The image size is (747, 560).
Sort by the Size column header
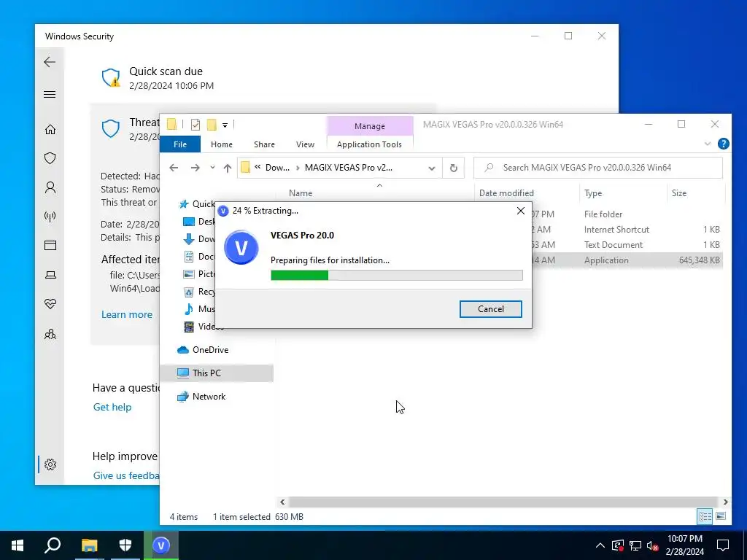pyautogui.click(x=679, y=192)
